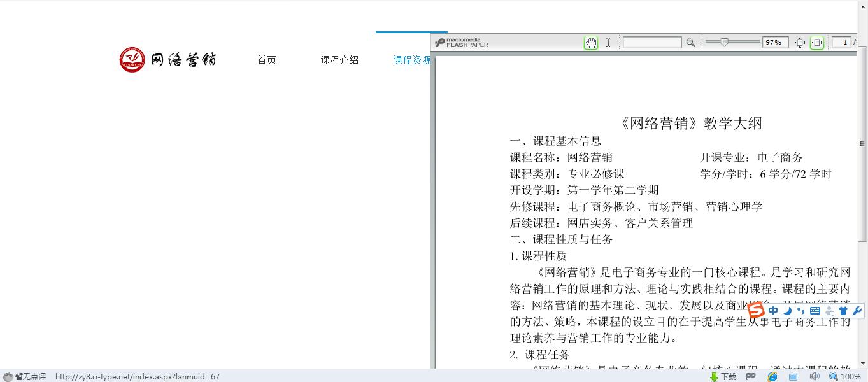
Task: Open the Sogou soft keyboard icon
Action: [815, 311]
